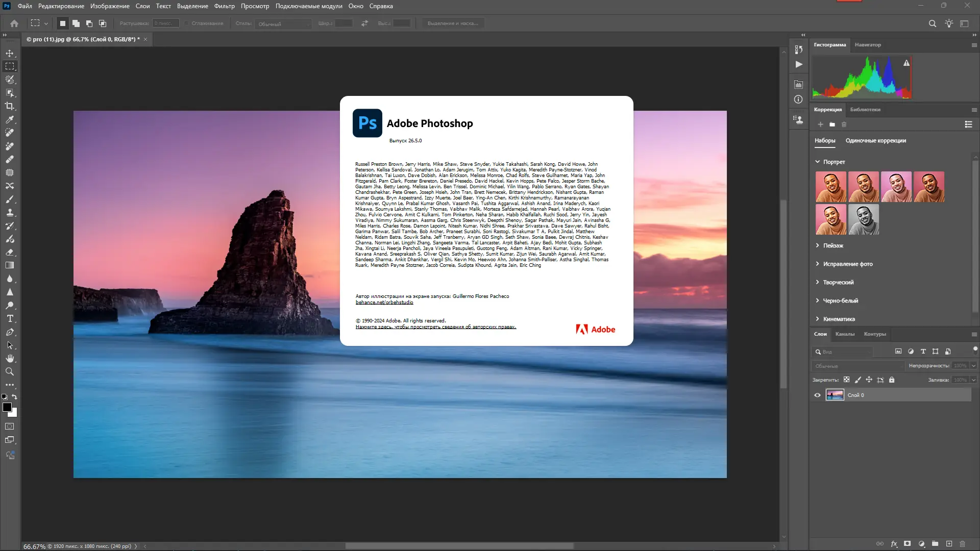The height and width of the screenshot is (551, 980).
Task: Click the Home icon in options bar
Action: click(x=14, y=23)
